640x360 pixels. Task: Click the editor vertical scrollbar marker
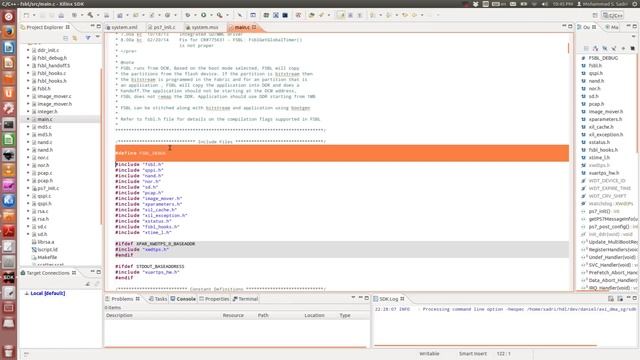click(x=569, y=48)
